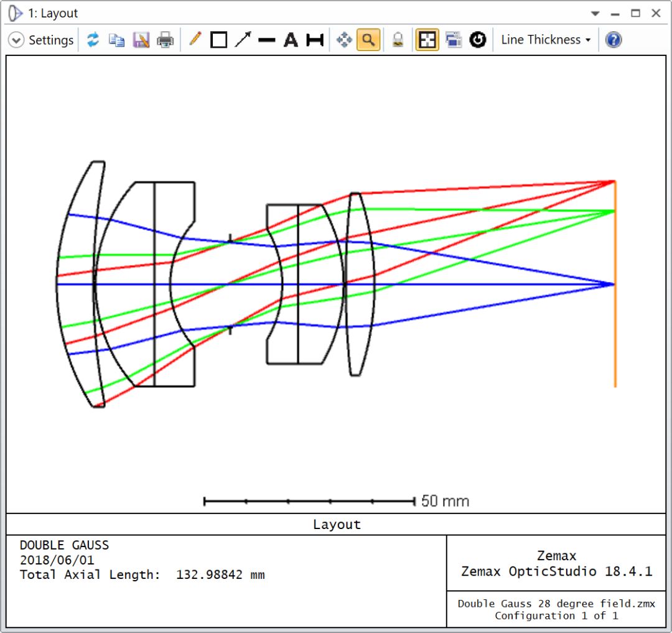Open the title bar window options arrow
This screenshot has width=672, height=633.
595,13
